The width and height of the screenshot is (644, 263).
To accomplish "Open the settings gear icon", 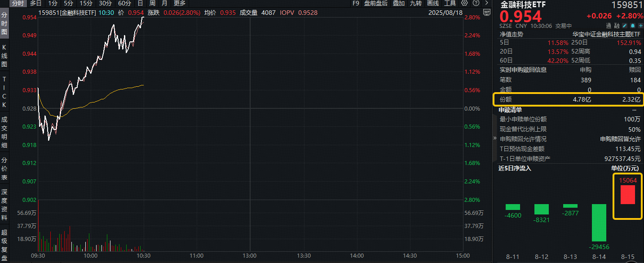I will (464, 3).
